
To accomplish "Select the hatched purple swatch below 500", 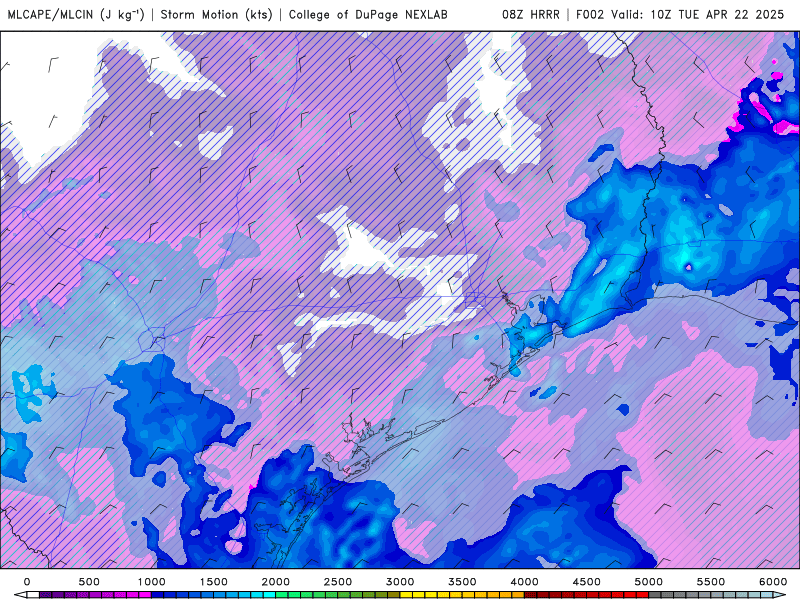I will pos(83,595).
